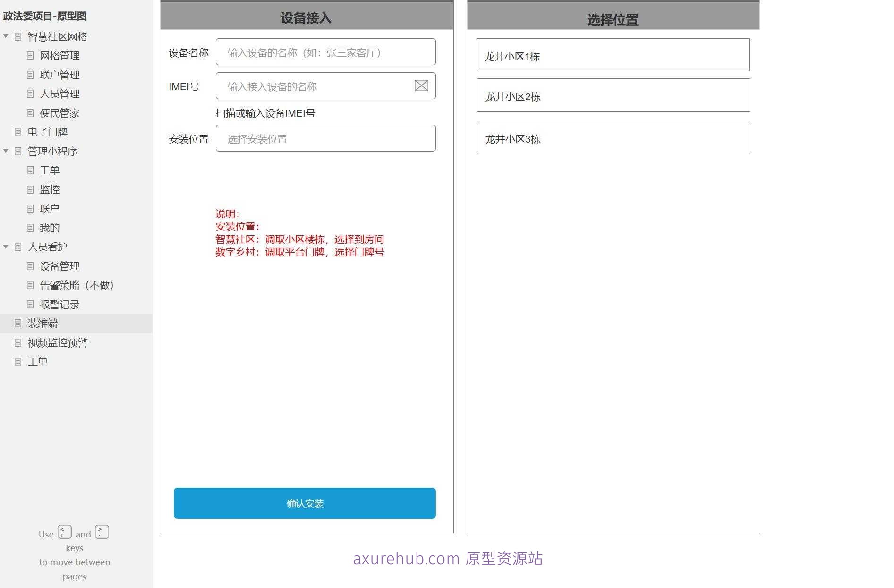Screen dimensions: 894x588
Task: Open the 智慧社区网格 page
Action: coord(57,36)
